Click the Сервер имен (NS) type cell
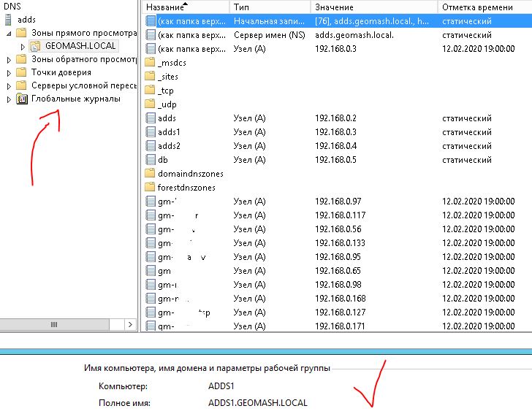 click(270, 35)
